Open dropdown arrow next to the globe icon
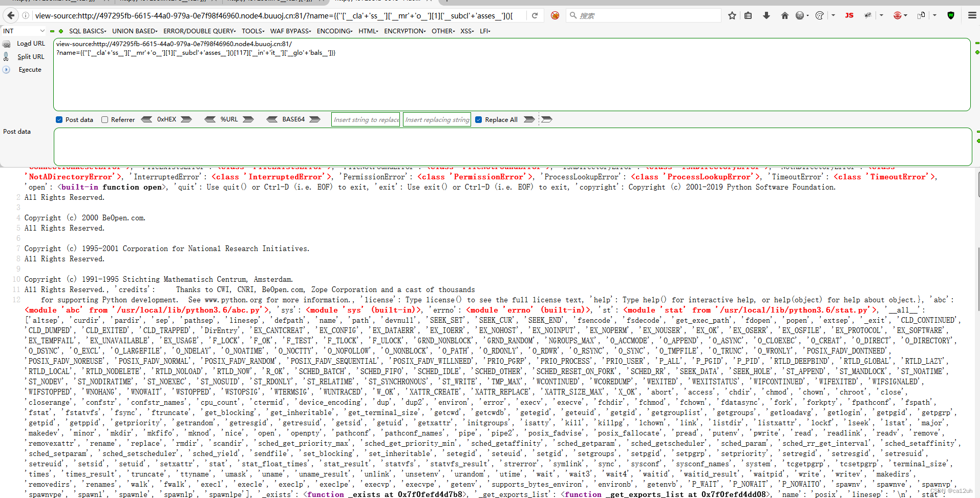The image size is (980, 498). pyautogui.click(x=808, y=15)
